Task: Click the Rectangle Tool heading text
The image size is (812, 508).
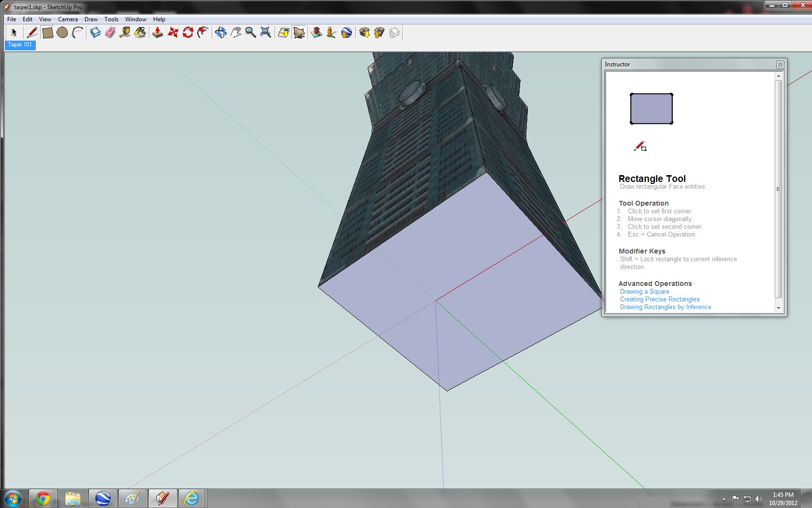Action: (652, 179)
